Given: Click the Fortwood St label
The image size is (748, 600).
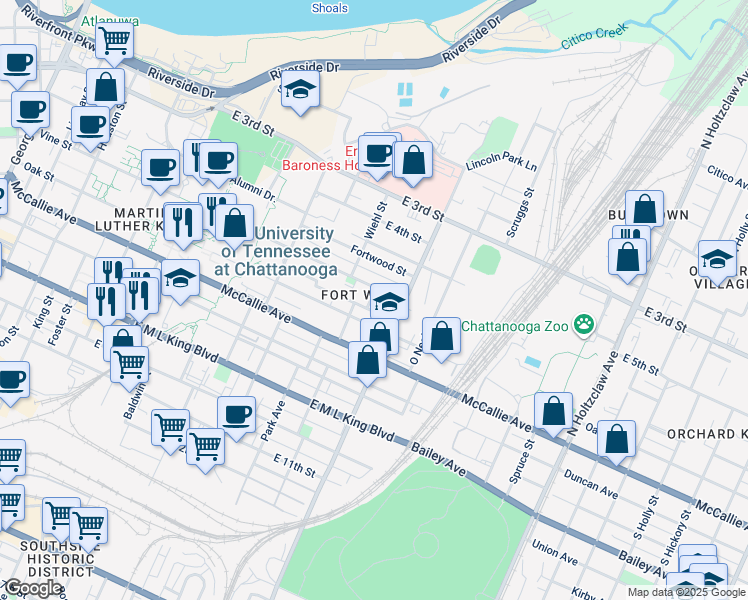Looking at the screenshot, I should pyautogui.click(x=378, y=260).
